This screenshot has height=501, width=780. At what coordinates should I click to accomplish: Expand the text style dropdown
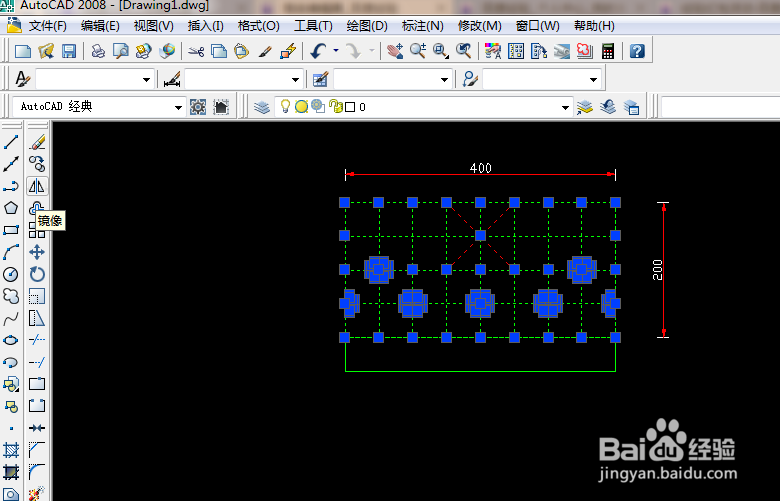tap(146, 80)
